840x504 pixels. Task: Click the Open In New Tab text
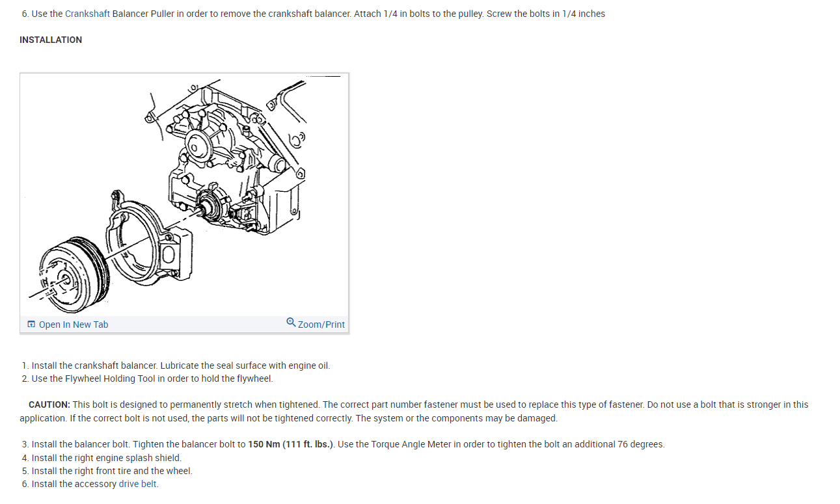(74, 325)
